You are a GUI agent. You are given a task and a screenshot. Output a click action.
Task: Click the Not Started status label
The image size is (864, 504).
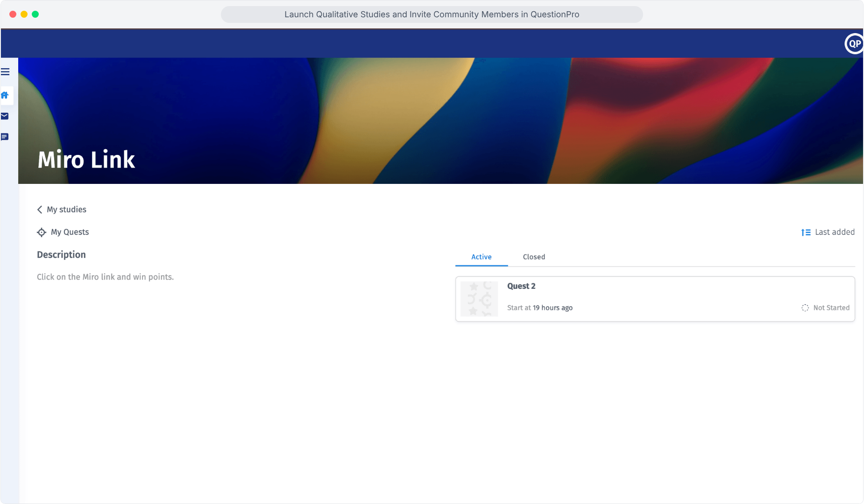click(831, 308)
